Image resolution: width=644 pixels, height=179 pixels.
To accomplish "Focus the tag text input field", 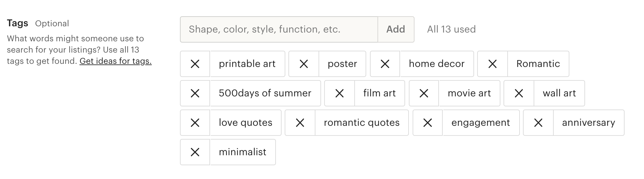I will (x=279, y=29).
